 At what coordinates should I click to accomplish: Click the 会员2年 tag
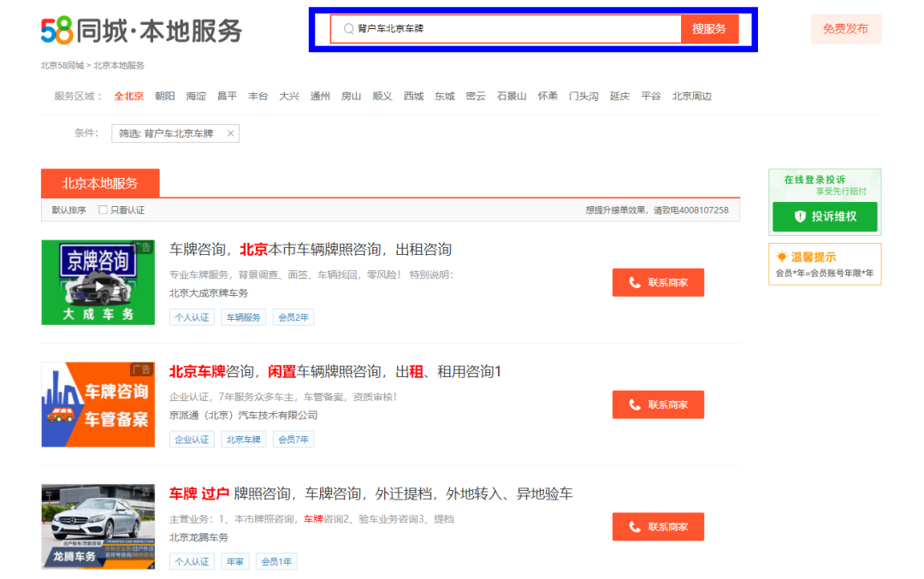[x=293, y=317]
